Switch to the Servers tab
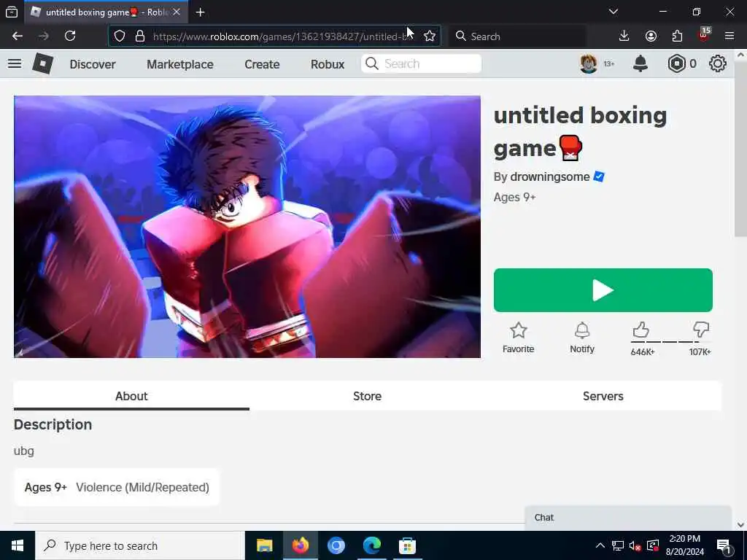747x560 pixels. pyautogui.click(x=603, y=396)
